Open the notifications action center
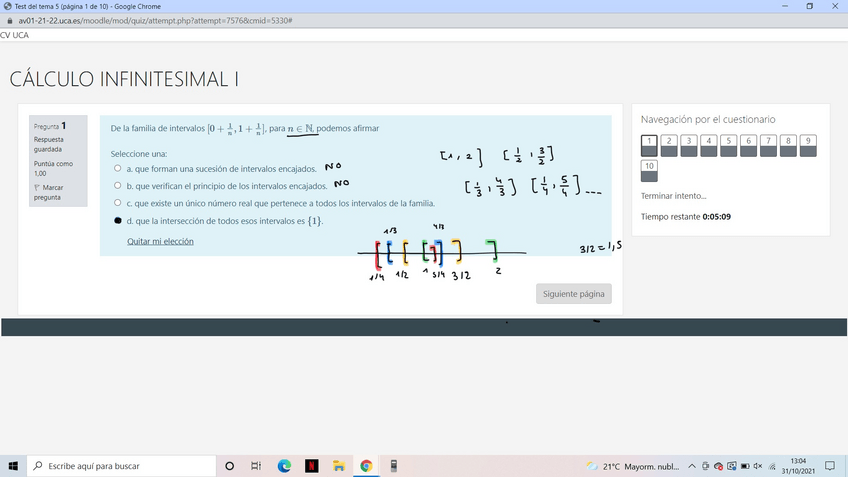Screen dimensions: 848x477 [x=829, y=466]
